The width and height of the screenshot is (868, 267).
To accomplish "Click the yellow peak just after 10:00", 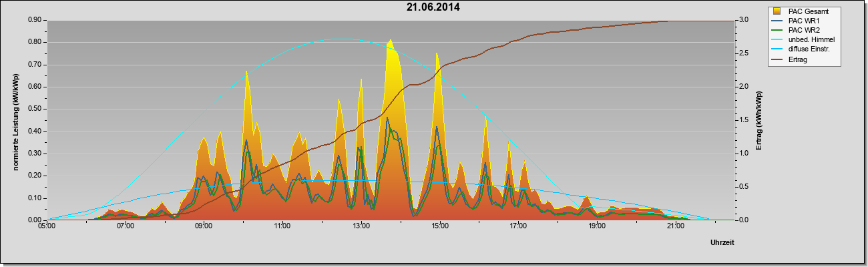I will pos(246,73).
